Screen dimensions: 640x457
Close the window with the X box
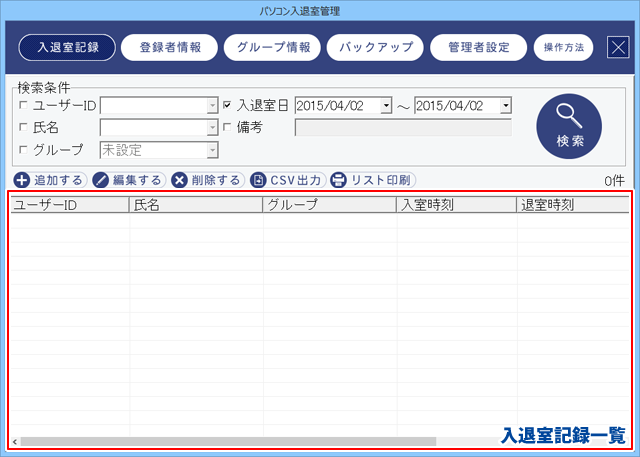(x=618, y=47)
